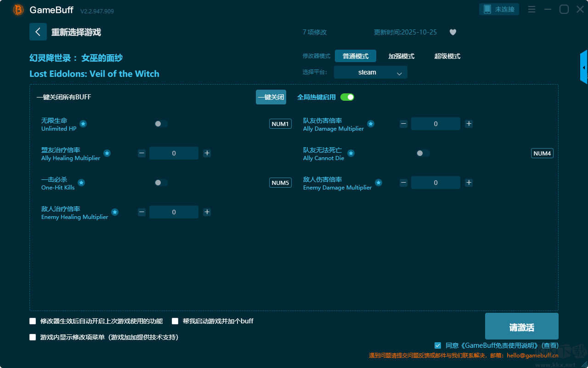Toggle the One-Hit Kills switch
This screenshot has width=588, height=368.
click(x=161, y=183)
